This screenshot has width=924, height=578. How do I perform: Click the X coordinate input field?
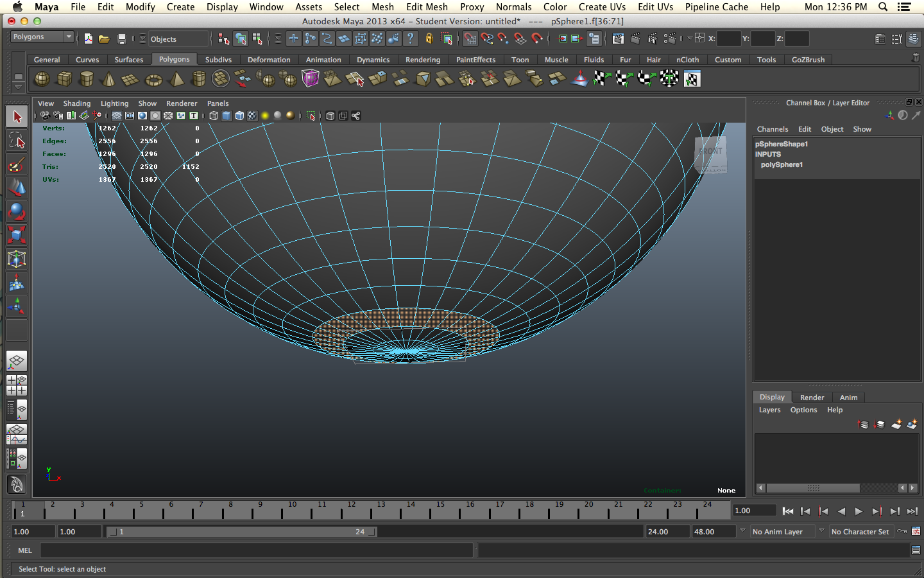coord(728,39)
